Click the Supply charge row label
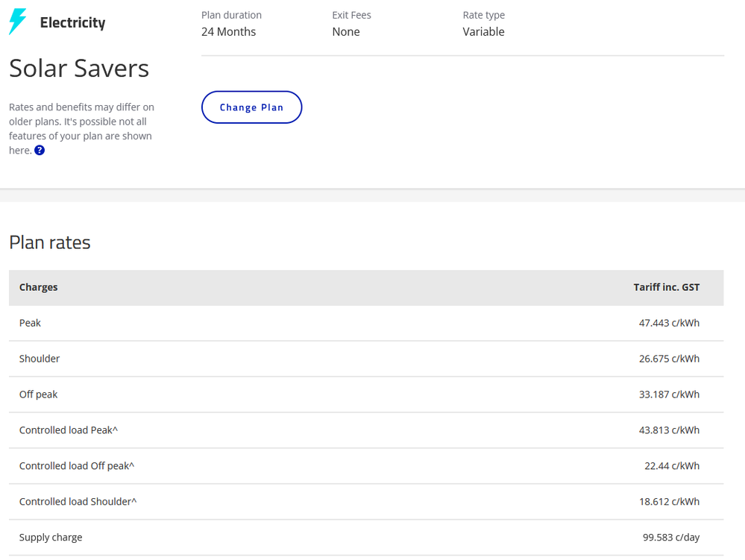This screenshot has width=745, height=560. [x=51, y=538]
